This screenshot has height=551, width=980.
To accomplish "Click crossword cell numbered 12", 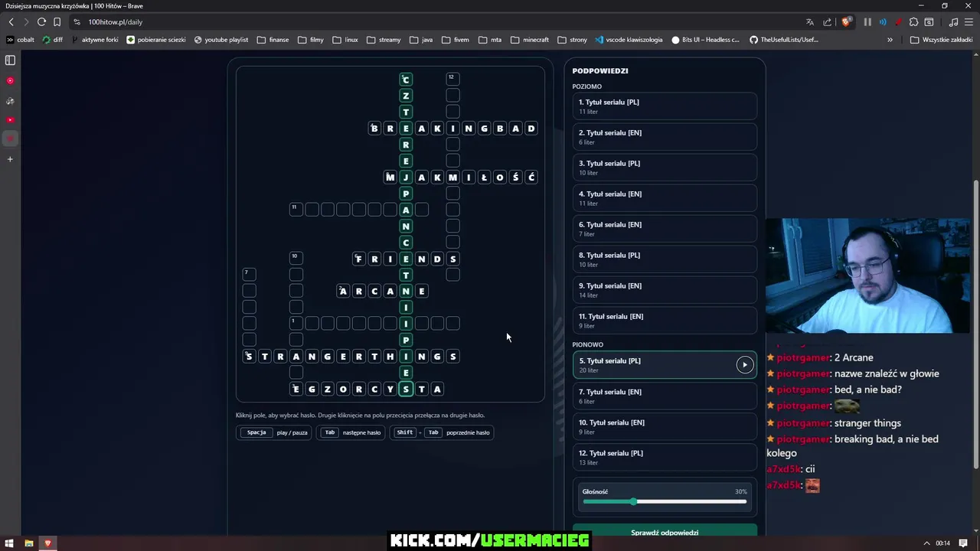I will [452, 79].
